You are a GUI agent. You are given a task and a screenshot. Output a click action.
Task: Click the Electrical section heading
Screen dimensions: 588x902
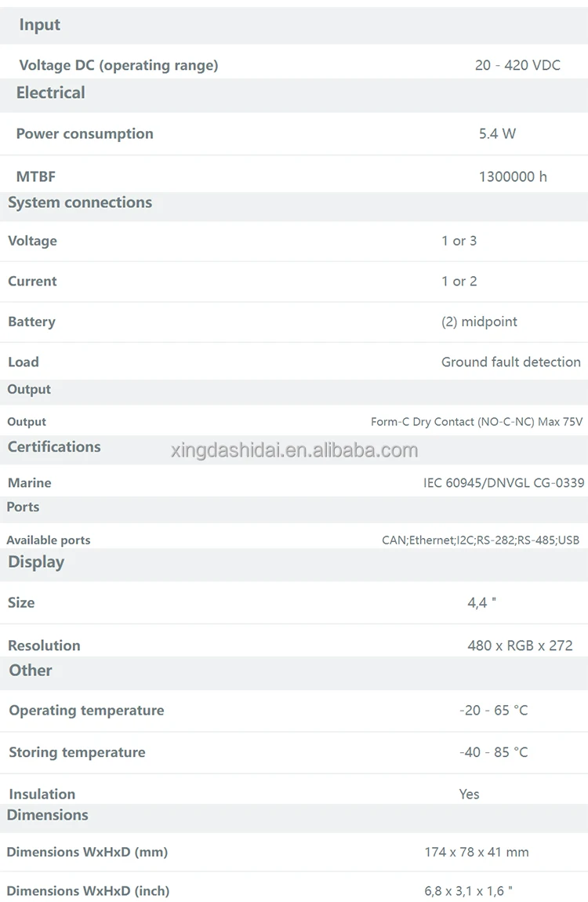click(50, 93)
